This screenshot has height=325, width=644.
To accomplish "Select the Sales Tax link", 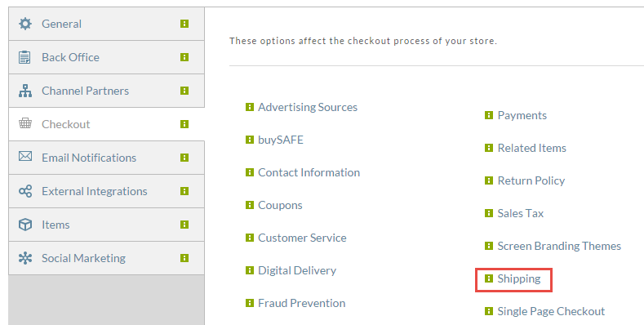I will click(x=521, y=213).
